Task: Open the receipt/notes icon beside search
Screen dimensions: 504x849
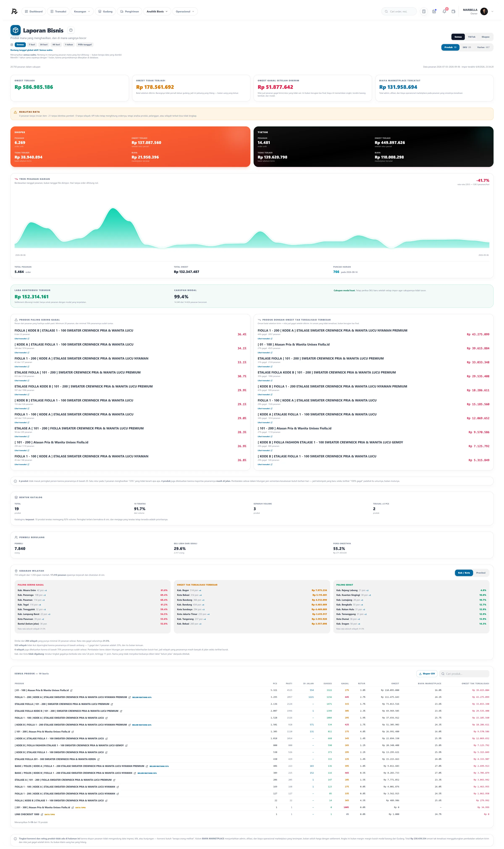Action: click(424, 12)
